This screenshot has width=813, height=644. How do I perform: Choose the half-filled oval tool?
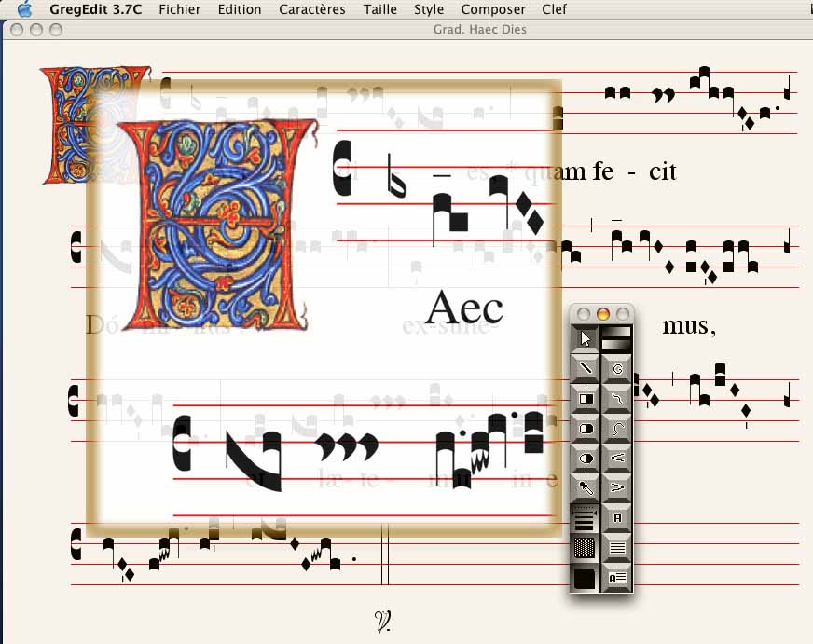pyautogui.click(x=585, y=458)
